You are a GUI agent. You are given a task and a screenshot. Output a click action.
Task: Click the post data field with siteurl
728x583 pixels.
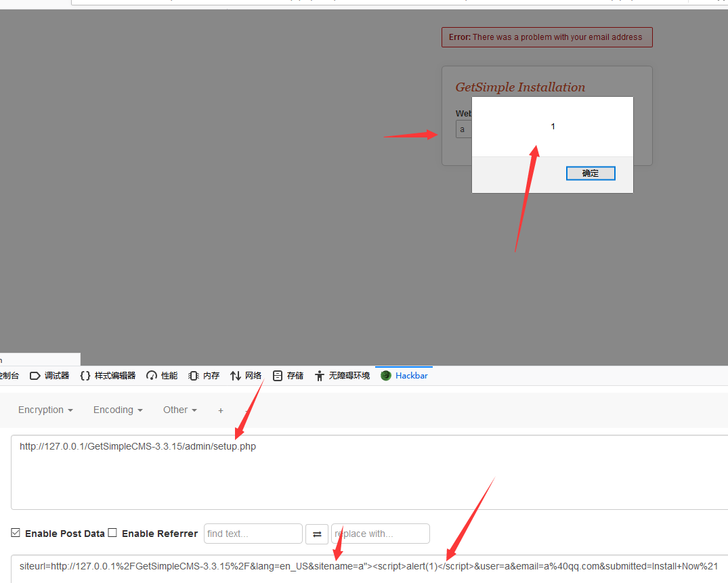click(366, 567)
